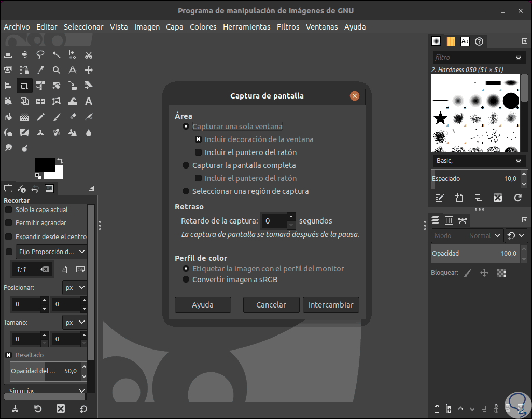Select the Bucket Fill tool
Viewport: 532px width, 419px height.
pos(8,117)
